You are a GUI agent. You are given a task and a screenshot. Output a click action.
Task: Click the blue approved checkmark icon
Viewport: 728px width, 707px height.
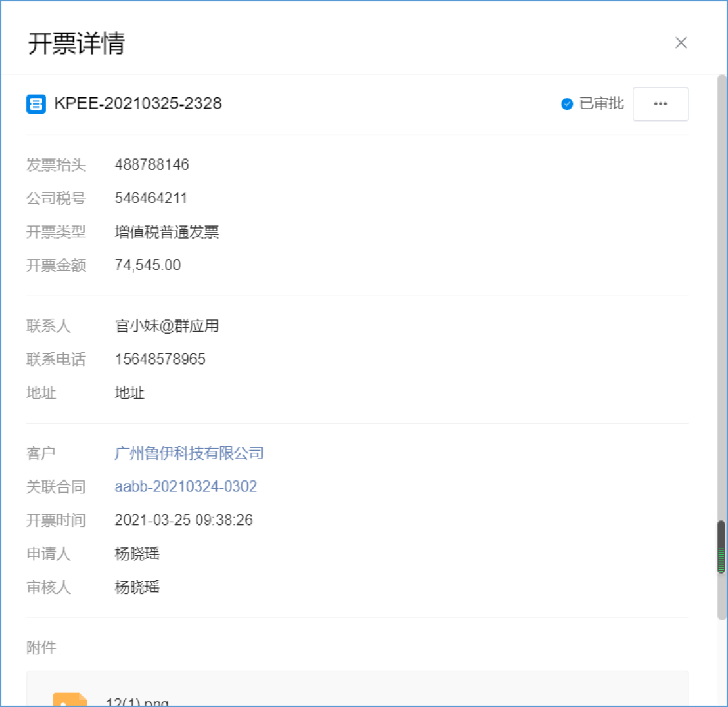567,104
